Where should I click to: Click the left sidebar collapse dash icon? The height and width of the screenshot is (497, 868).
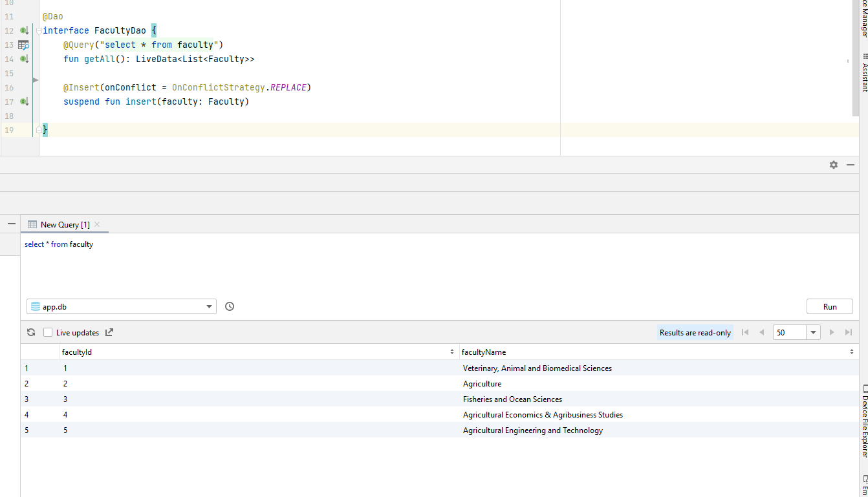11,224
